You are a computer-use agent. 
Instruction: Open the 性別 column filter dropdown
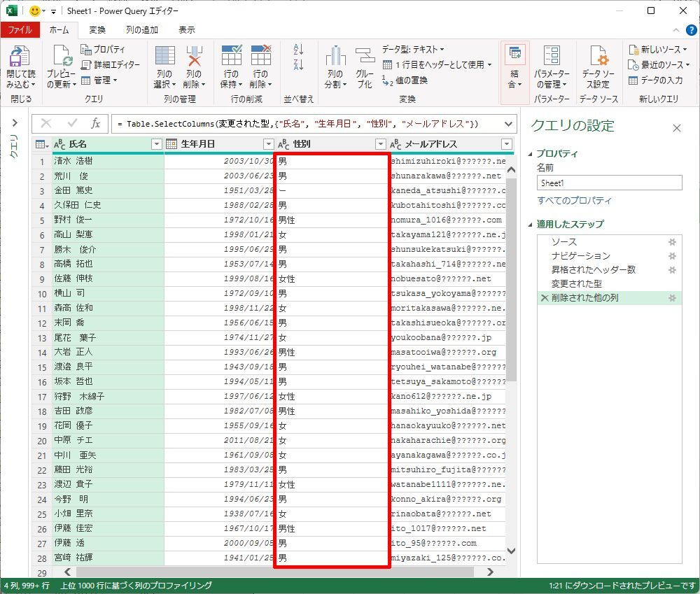380,144
